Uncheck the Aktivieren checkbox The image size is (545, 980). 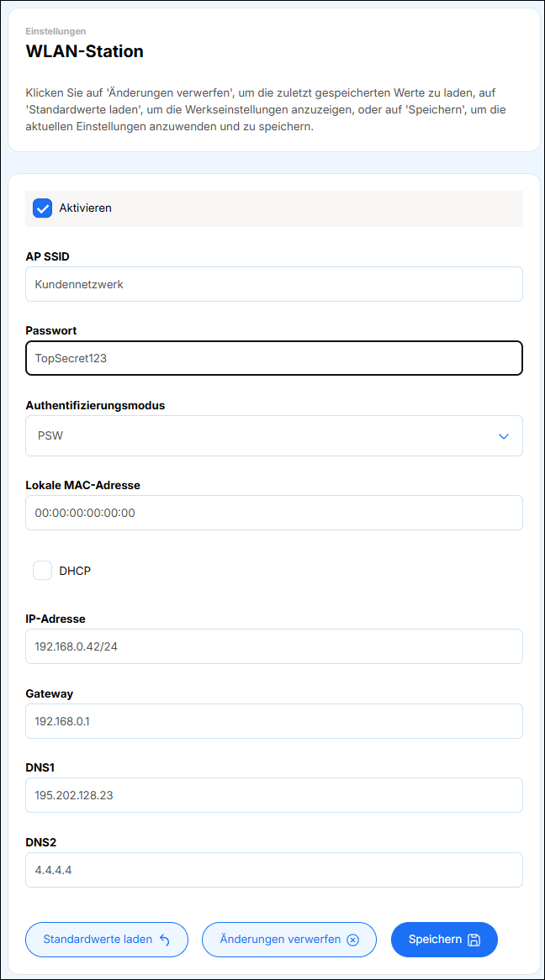tap(43, 208)
